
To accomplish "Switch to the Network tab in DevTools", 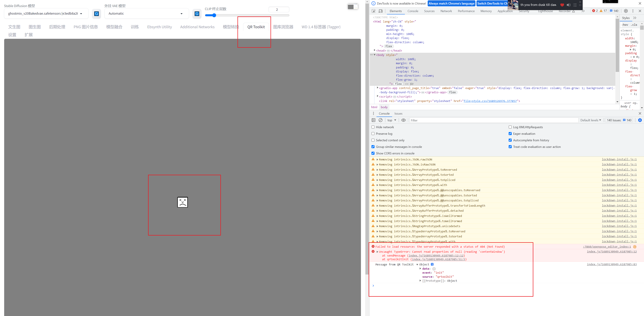I will [x=446, y=11].
